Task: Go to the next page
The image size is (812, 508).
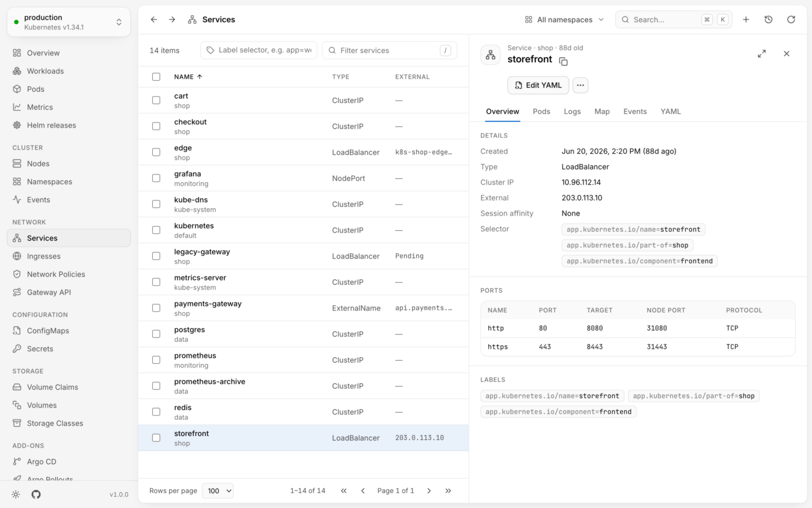Action: 429,491
